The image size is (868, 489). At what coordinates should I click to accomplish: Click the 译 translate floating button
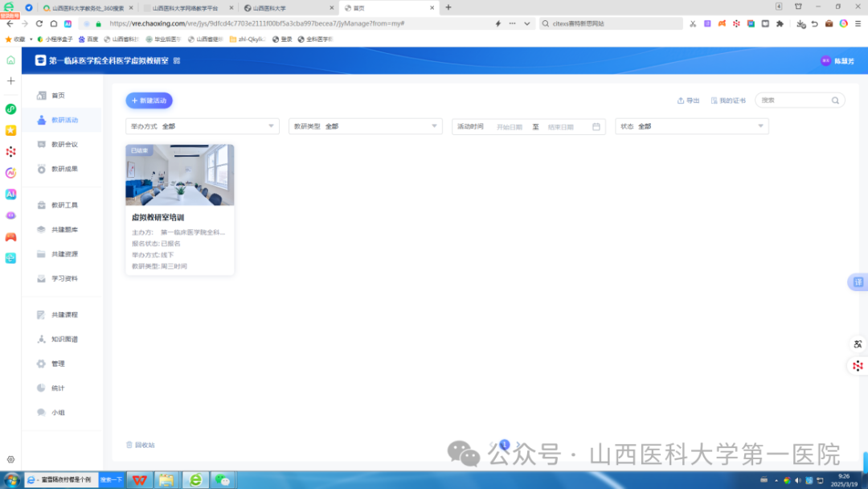point(858,282)
